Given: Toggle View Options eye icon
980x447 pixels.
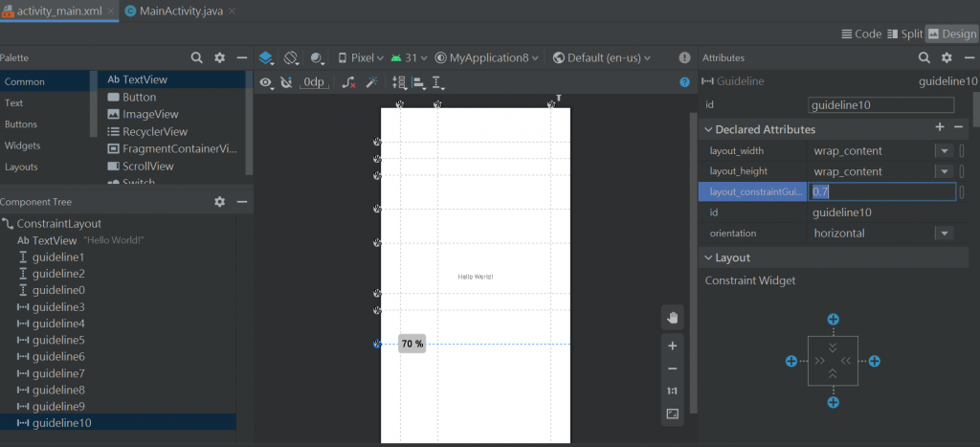Looking at the screenshot, I should [267, 82].
